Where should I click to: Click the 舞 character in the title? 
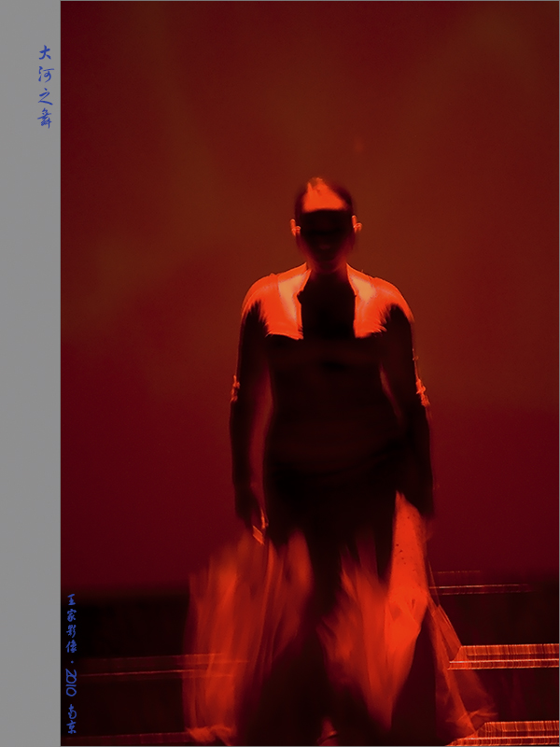[45, 119]
